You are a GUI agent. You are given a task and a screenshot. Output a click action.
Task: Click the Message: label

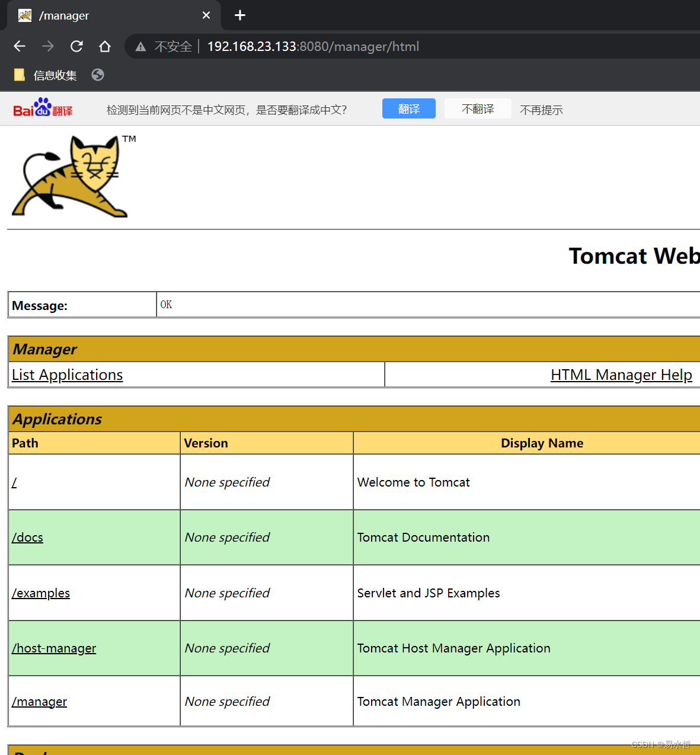pos(40,306)
